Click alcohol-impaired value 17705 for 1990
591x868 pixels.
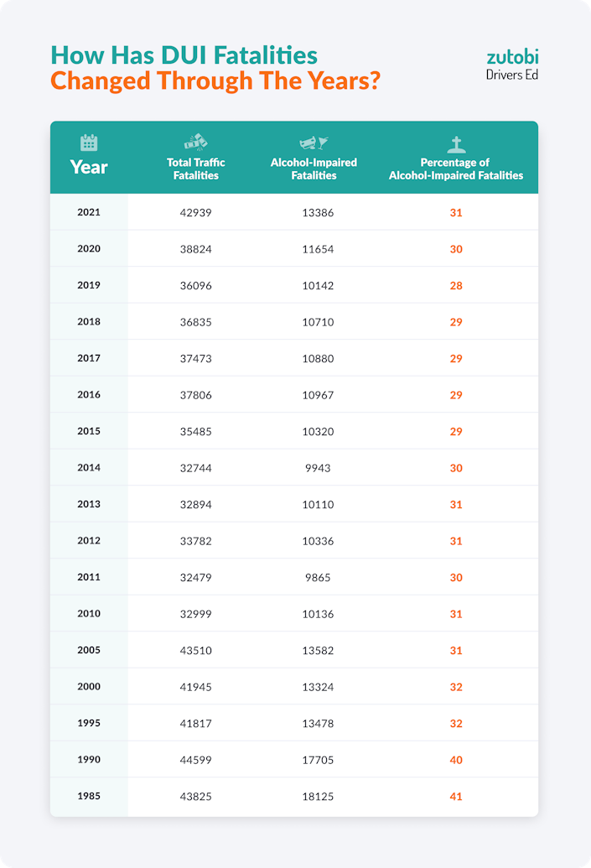click(318, 760)
